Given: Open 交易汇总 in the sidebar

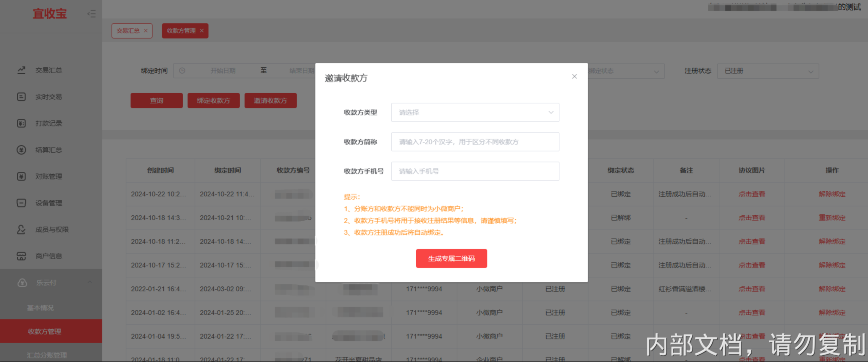Looking at the screenshot, I should (49, 70).
